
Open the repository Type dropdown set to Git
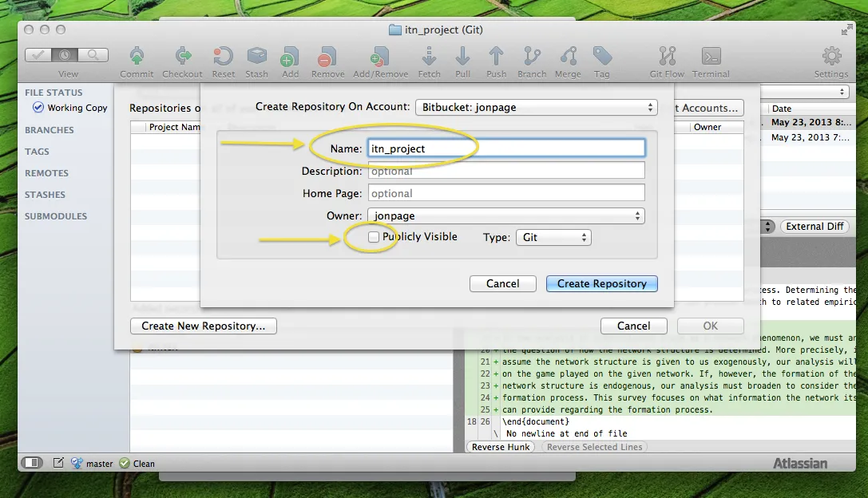tap(553, 236)
